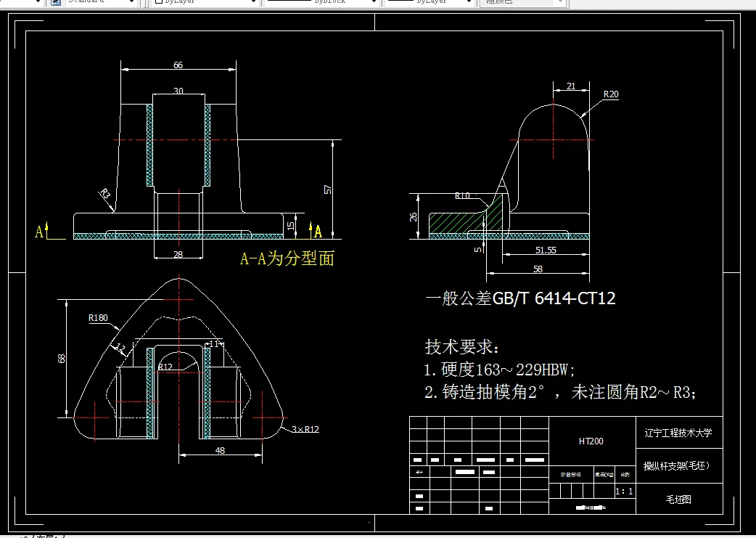Select the 3×R12 radius label
This screenshot has width=756, height=538.
tap(305, 429)
